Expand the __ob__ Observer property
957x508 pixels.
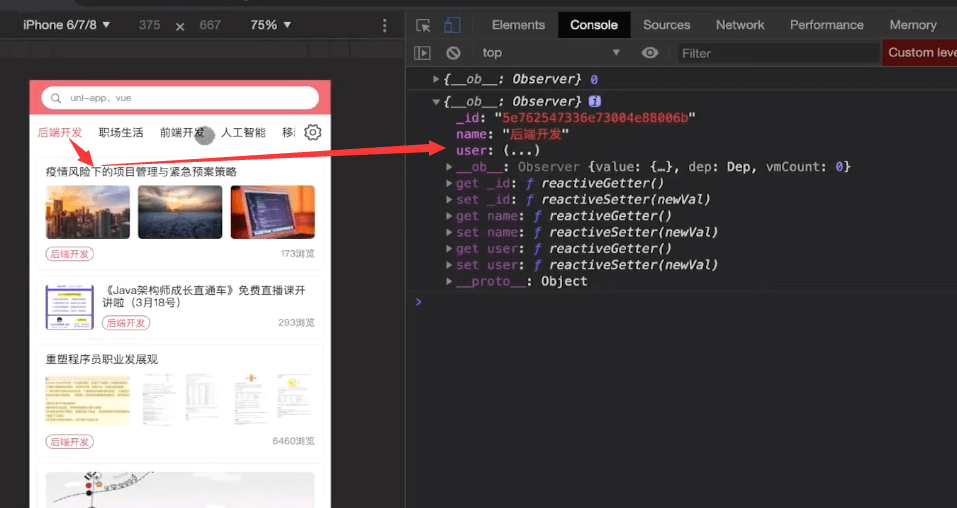pos(449,167)
